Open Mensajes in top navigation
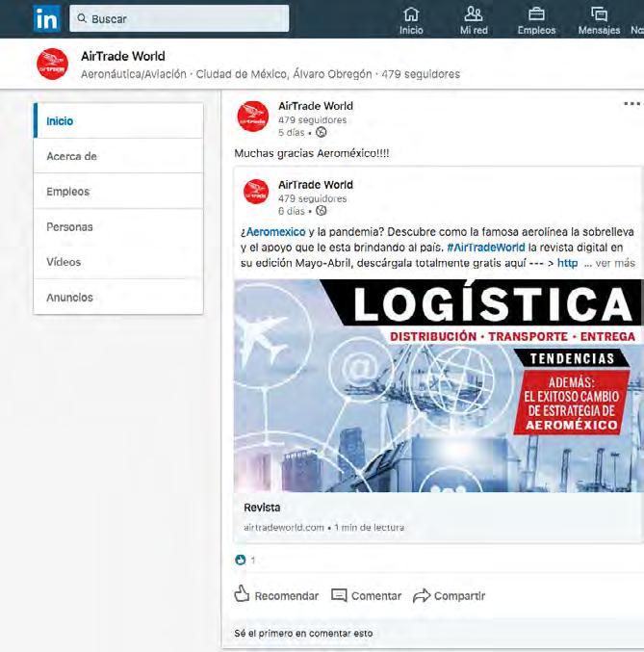This screenshot has height=652, width=644. [x=599, y=21]
